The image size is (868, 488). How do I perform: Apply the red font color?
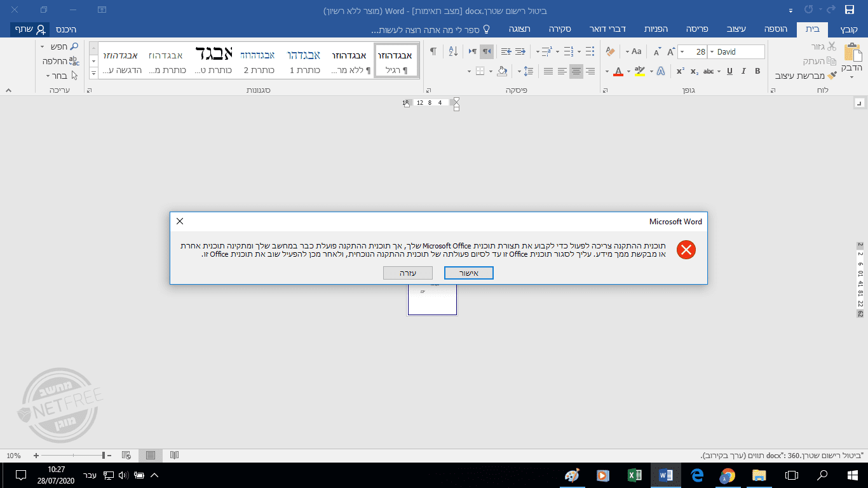(618, 71)
